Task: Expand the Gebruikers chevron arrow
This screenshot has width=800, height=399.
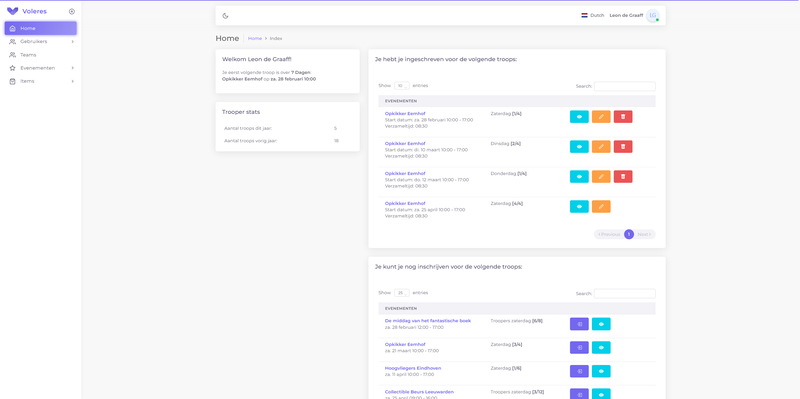Action: [72, 41]
